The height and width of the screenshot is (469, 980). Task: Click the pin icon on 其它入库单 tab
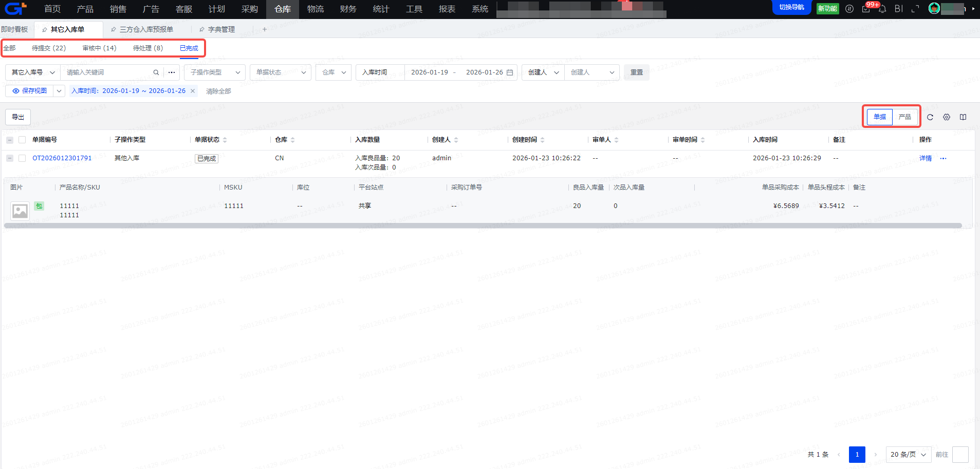(x=45, y=30)
